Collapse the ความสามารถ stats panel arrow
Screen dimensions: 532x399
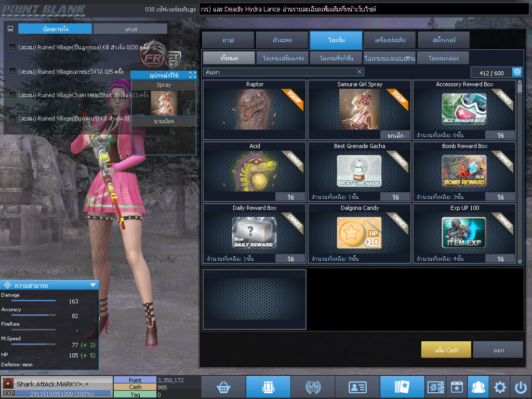click(93, 285)
